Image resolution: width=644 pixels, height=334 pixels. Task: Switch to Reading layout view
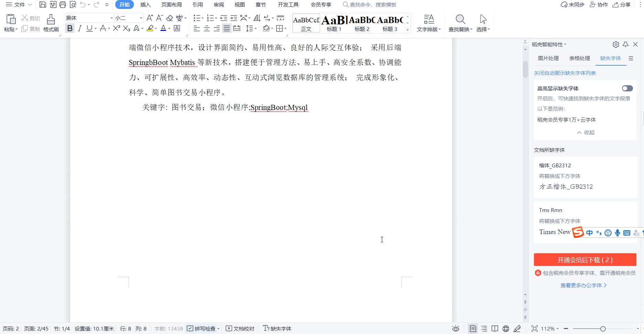pyautogui.click(x=495, y=329)
